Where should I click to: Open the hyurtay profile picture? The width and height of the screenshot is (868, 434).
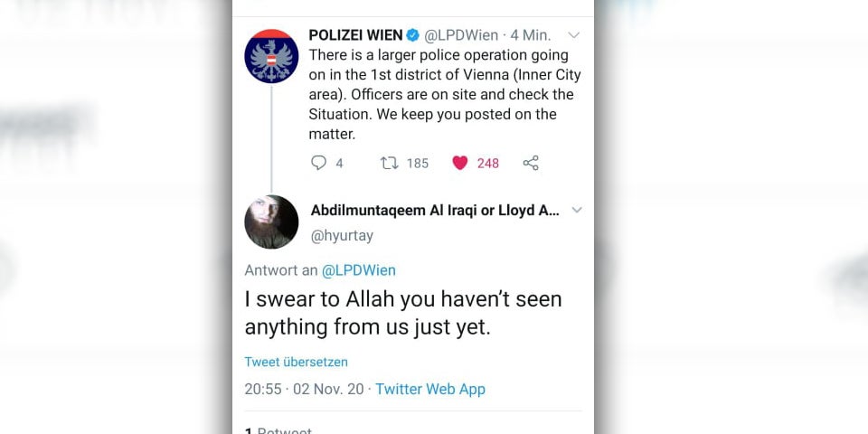pos(271,222)
